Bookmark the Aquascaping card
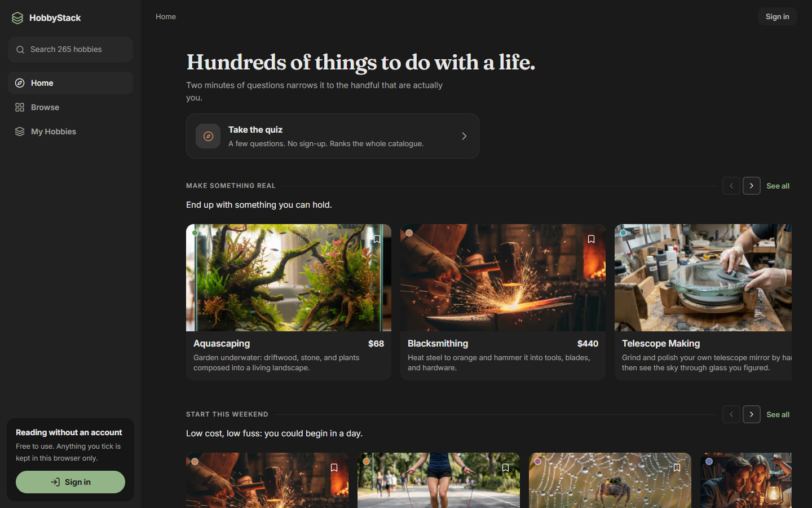812x508 pixels. [377, 239]
